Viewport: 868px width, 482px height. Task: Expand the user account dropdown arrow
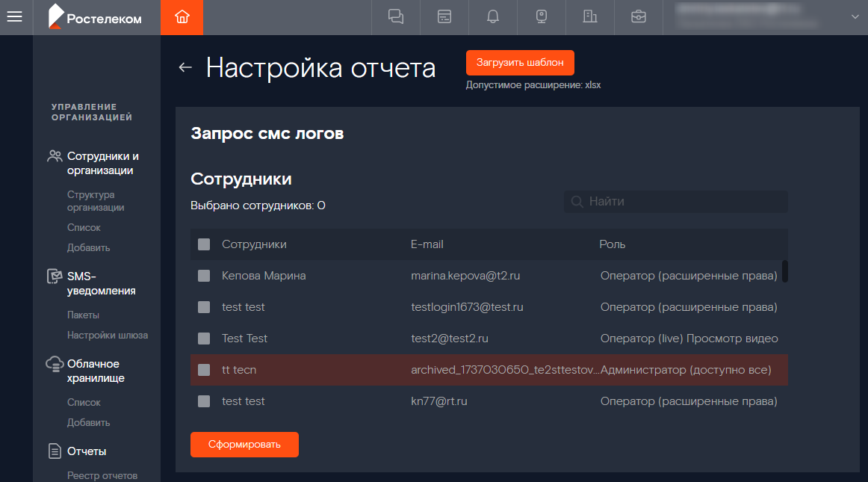click(x=855, y=17)
